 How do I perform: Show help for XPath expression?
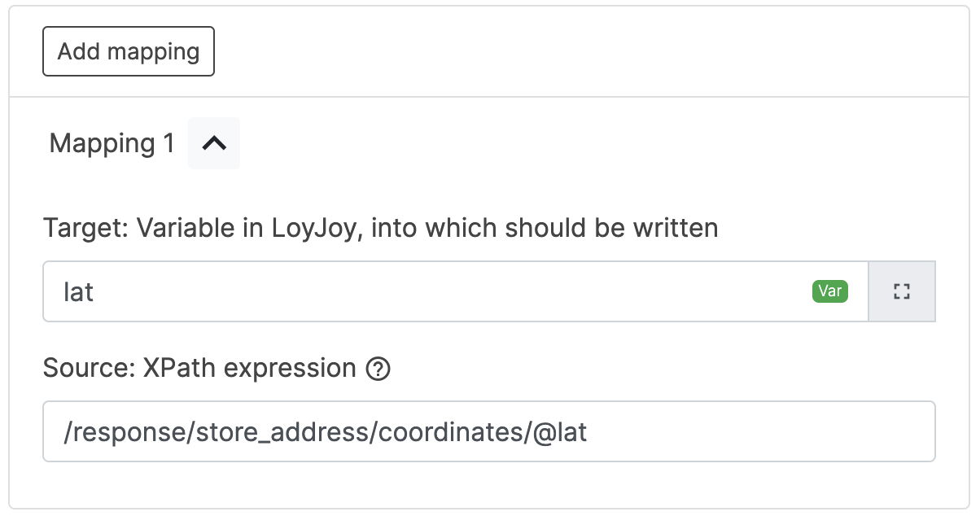[x=378, y=370]
